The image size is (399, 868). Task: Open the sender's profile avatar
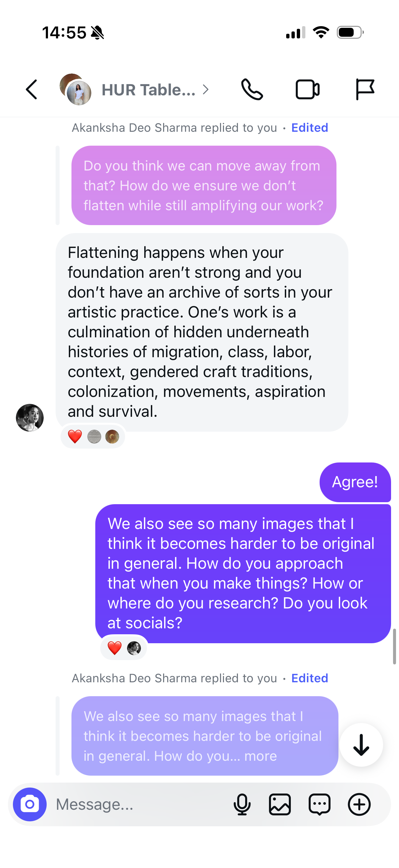tap(30, 417)
